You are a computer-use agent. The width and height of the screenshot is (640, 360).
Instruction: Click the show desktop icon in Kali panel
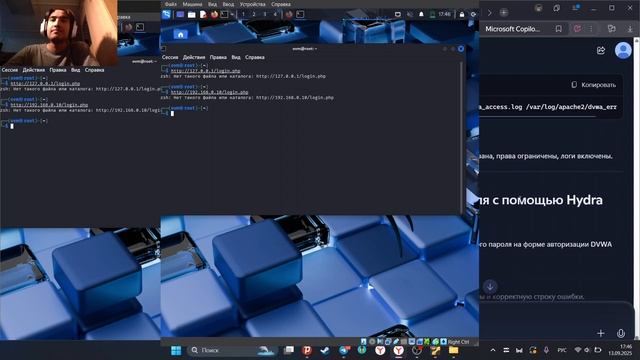[x=180, y=14]
